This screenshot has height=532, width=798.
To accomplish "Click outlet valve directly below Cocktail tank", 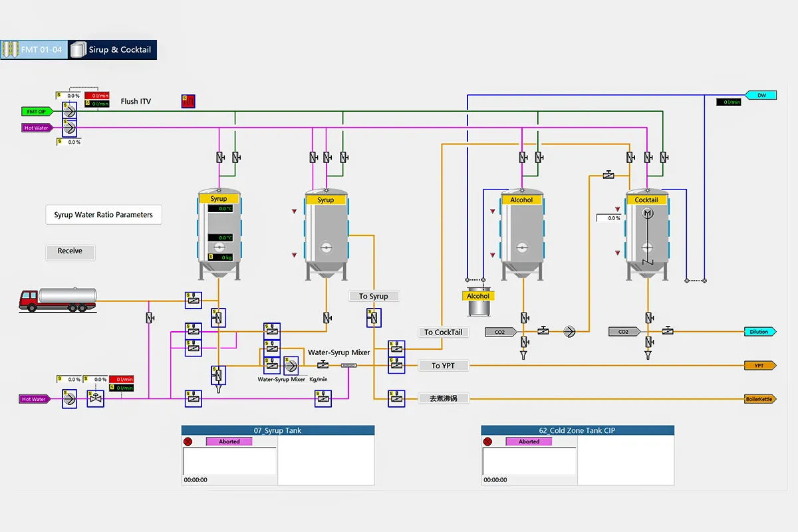I will point(648,317).
